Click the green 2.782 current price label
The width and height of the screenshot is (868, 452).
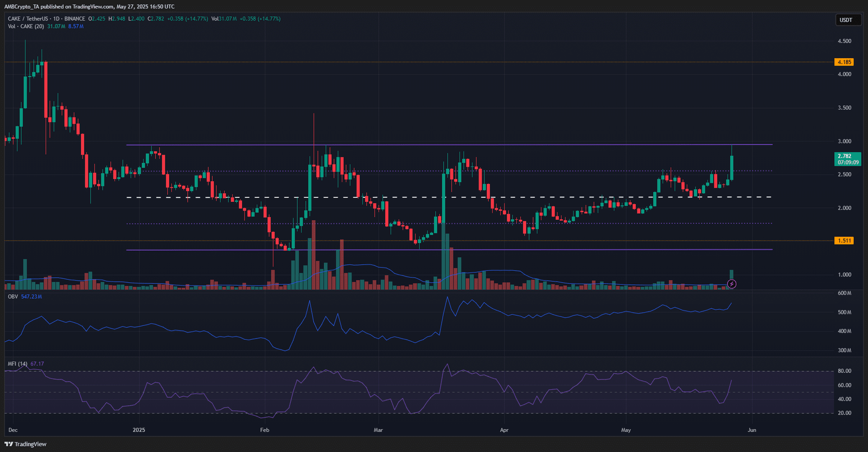[847, 159]
